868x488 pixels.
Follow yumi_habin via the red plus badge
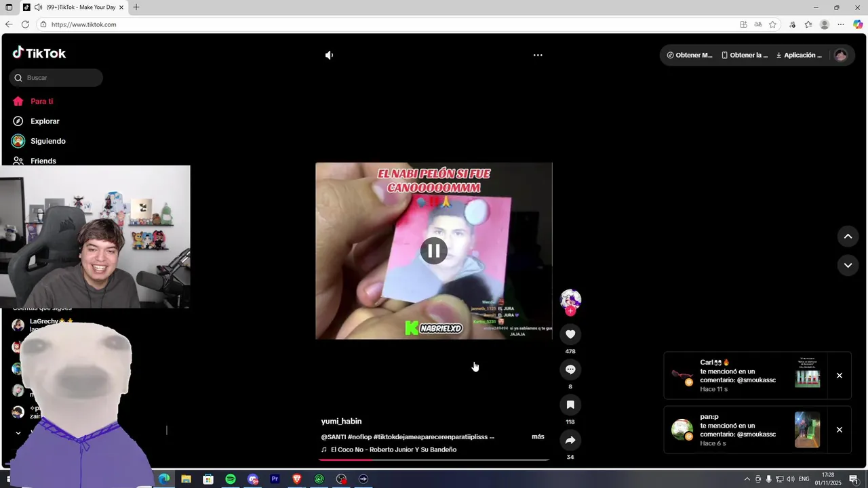570,311
